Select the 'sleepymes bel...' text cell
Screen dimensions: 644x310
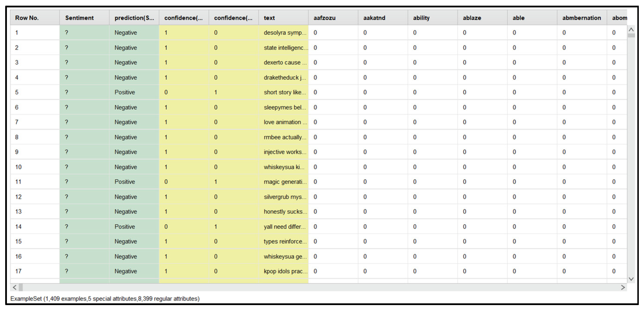coord(283,107)
